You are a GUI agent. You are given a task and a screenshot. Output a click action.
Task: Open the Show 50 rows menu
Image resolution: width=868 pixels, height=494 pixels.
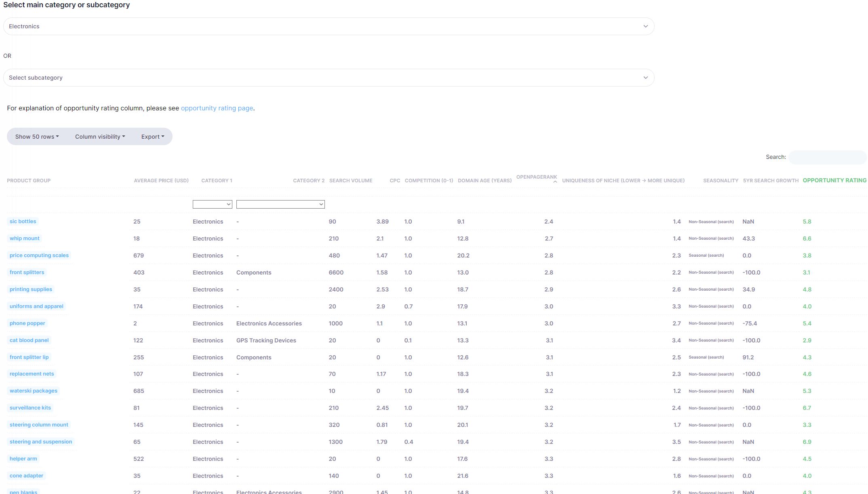tap(37, 137)
